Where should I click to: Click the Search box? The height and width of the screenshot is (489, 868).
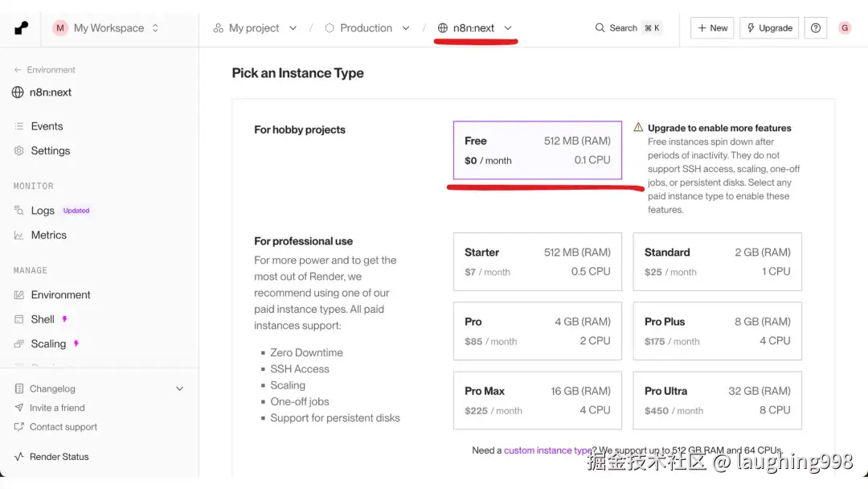[x=628, y=27]
